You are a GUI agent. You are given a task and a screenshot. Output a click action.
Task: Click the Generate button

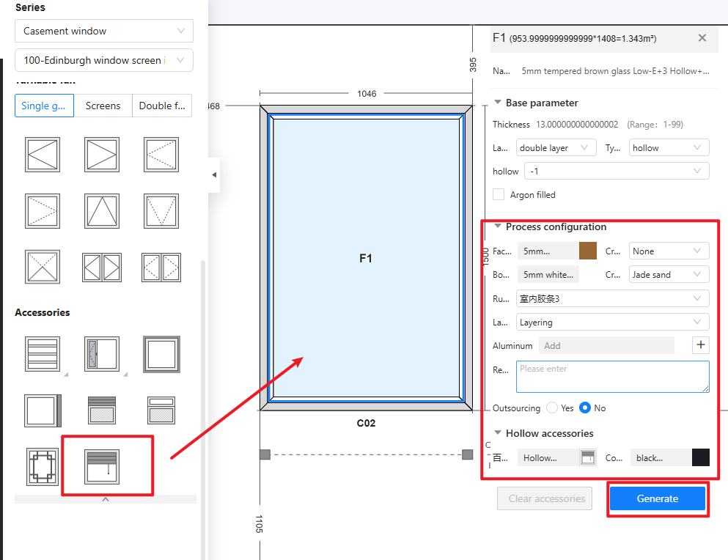click(x=657, y=498)
